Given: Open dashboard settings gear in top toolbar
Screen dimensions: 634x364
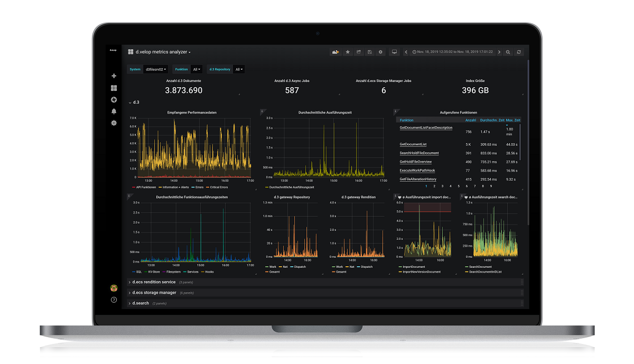Looking at the screenshot, I should point(380,52).
